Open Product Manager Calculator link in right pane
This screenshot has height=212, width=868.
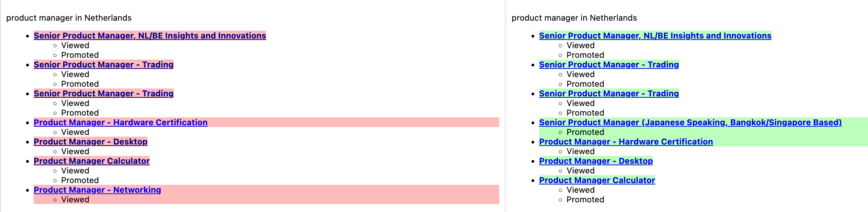[x=597, y=180]
